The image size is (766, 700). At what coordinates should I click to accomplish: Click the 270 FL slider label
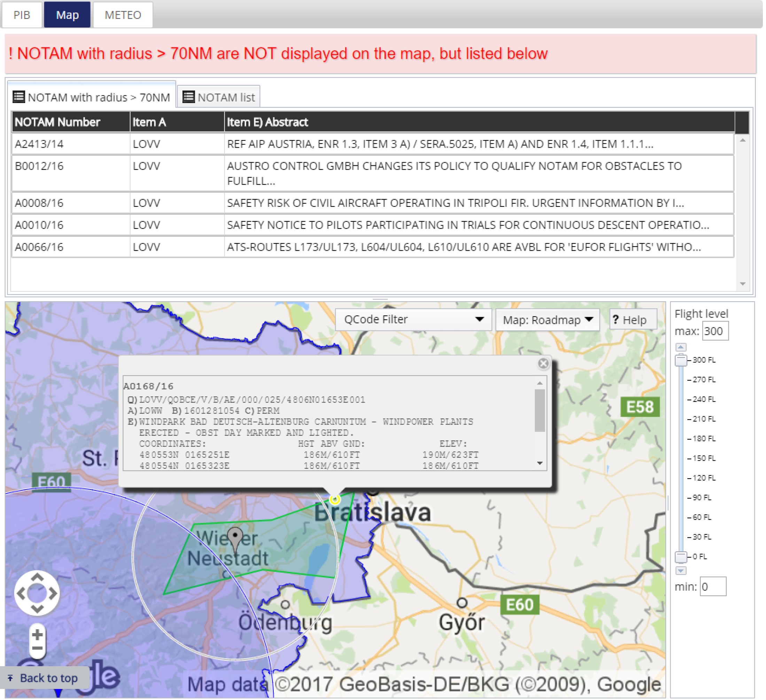click(704, 379)
